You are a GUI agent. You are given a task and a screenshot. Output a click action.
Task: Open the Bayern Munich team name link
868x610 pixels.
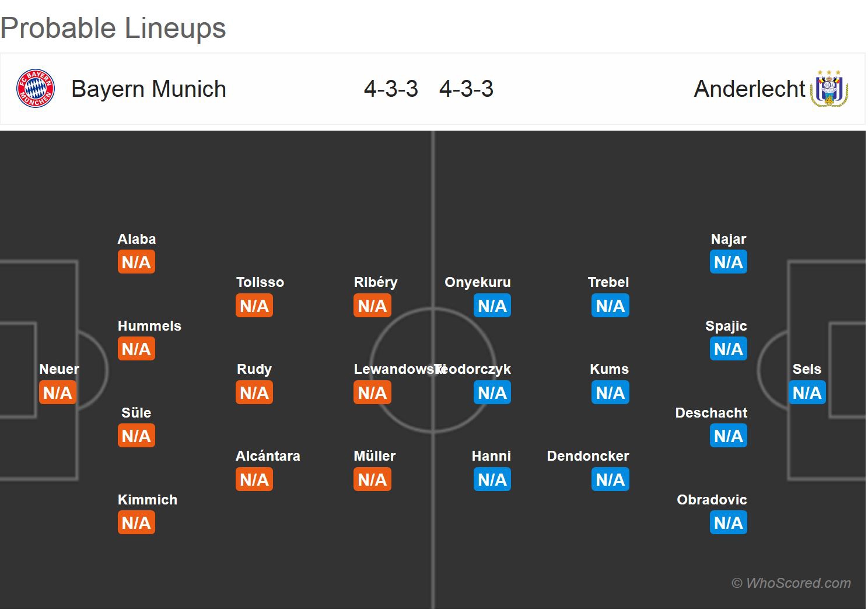[x=148, y=89]
